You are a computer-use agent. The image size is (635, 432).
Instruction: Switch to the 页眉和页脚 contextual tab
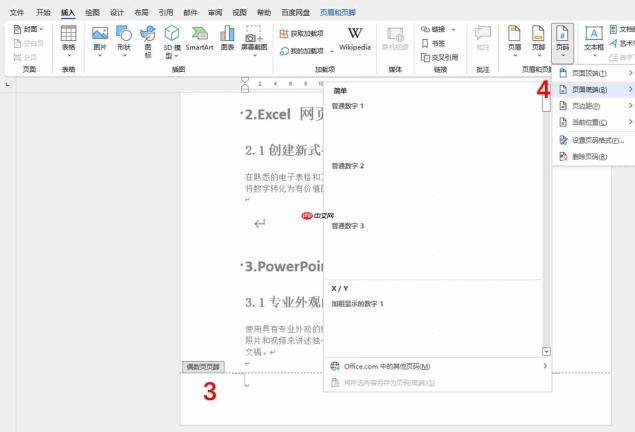coord(338,13)
